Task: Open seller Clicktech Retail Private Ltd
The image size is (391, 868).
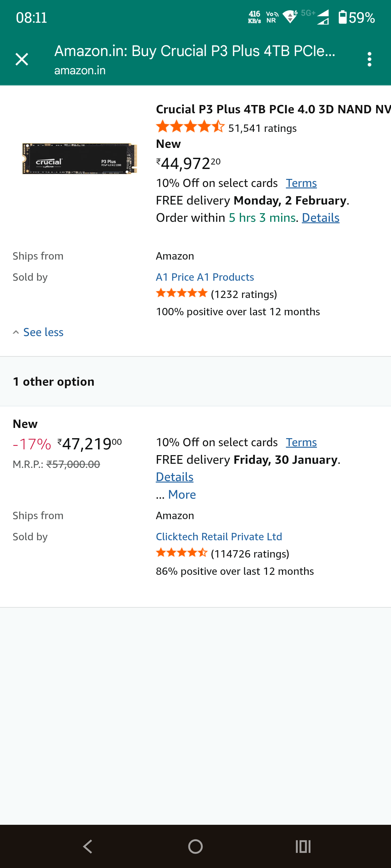Action: 219,536
